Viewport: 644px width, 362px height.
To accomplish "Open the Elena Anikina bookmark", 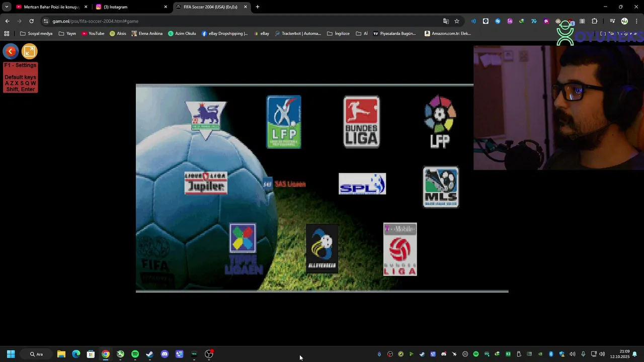I will (147, 34).
